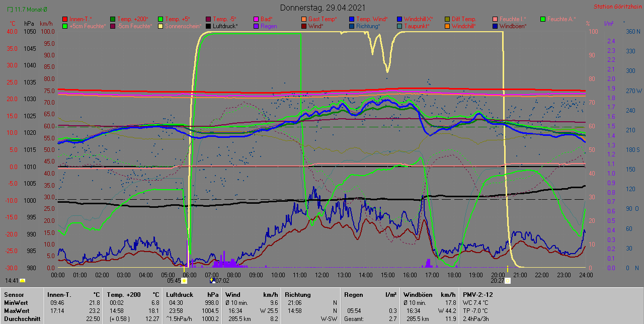Click the Regen column header
Viewport: 644px width, 324px height.
[x=354, y=295]
